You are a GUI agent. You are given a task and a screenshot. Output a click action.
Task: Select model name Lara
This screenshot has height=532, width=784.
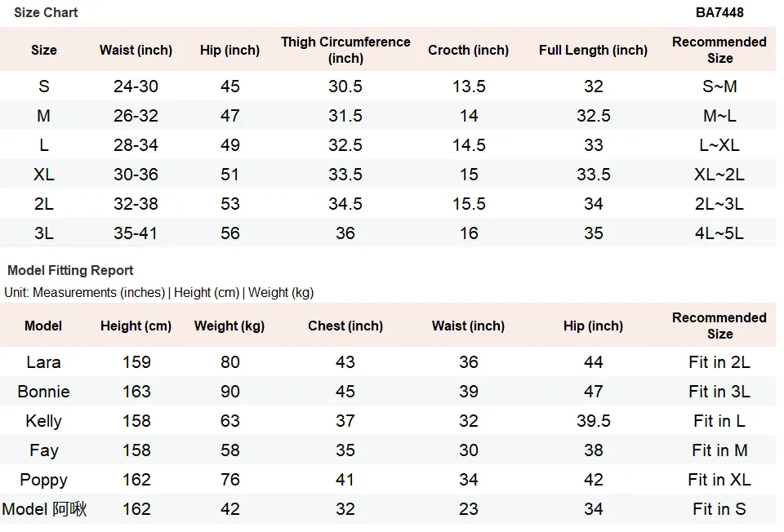click(44, 362)
